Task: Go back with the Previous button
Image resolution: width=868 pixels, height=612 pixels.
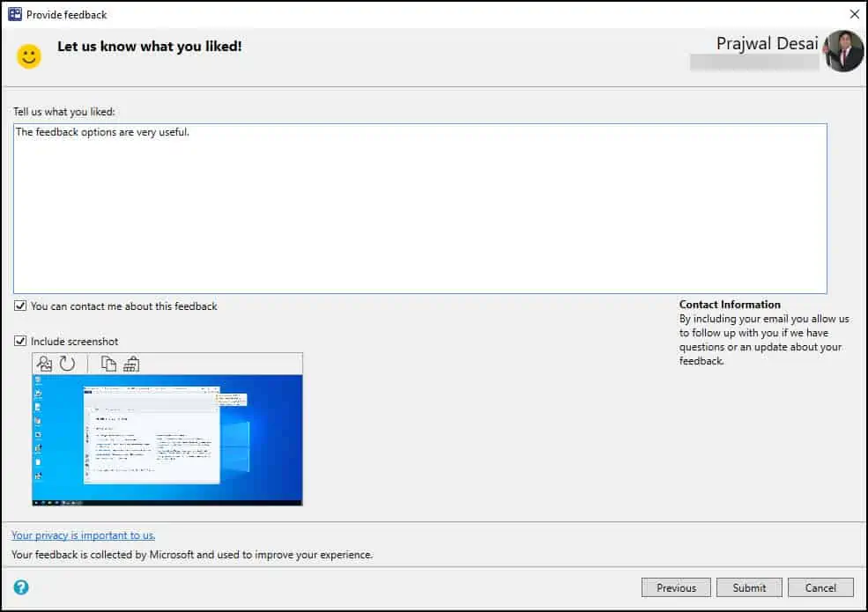Action: (x=676, y=587)
